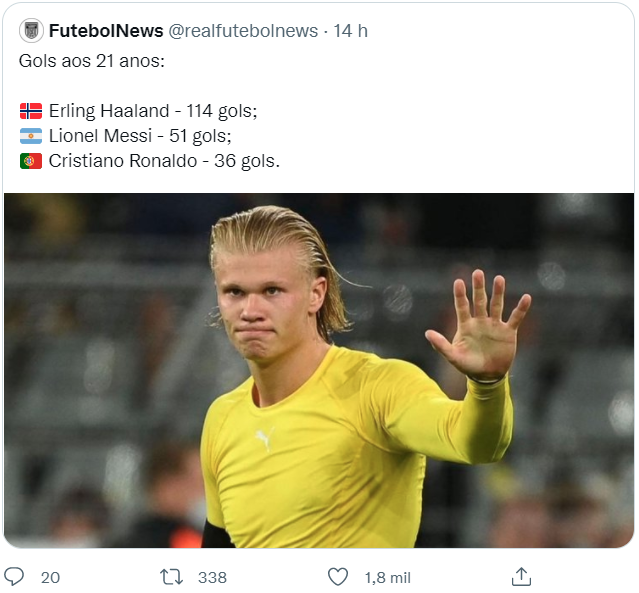Click the "Erling Haaland - 114 gols" line
The width and height of the screenshot is (639, 593).
[152, 111]
